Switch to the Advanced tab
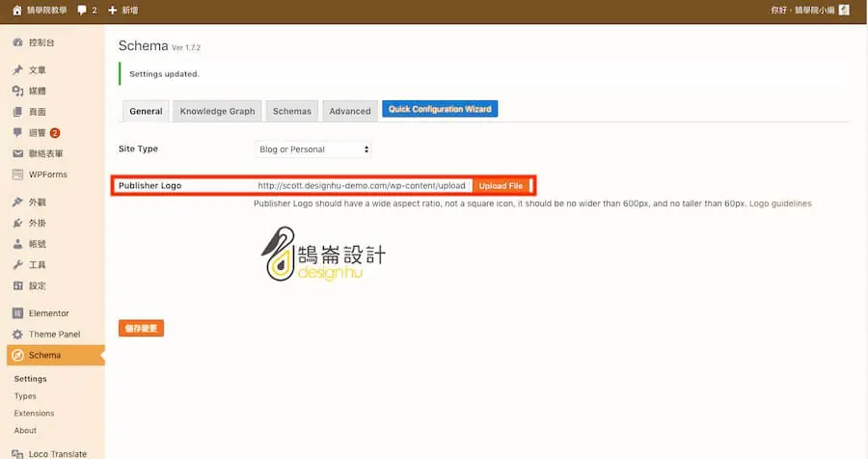This screenshot has height=459, width=868. [x=350, y=111]
